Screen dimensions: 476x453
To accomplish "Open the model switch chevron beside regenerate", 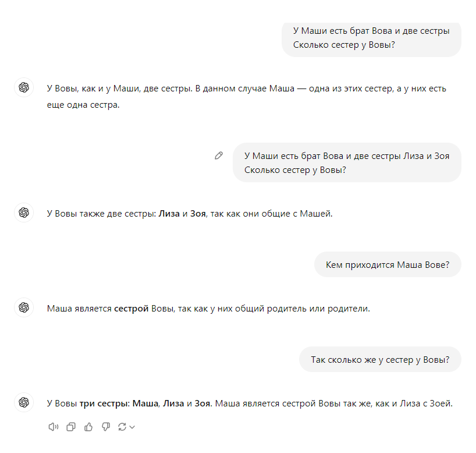I will 132,427.
